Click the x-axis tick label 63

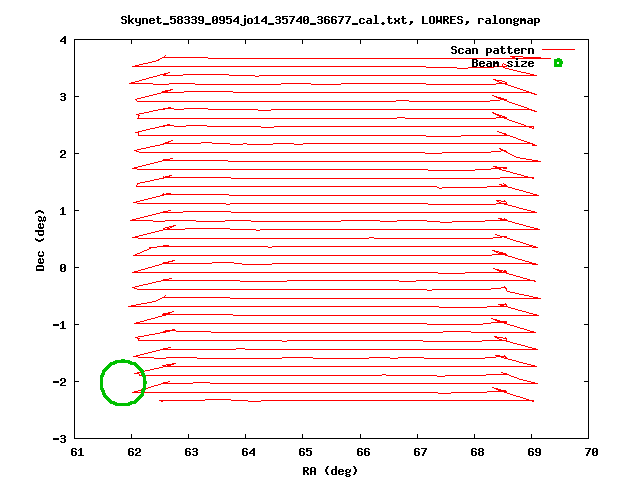pos(191,452)
